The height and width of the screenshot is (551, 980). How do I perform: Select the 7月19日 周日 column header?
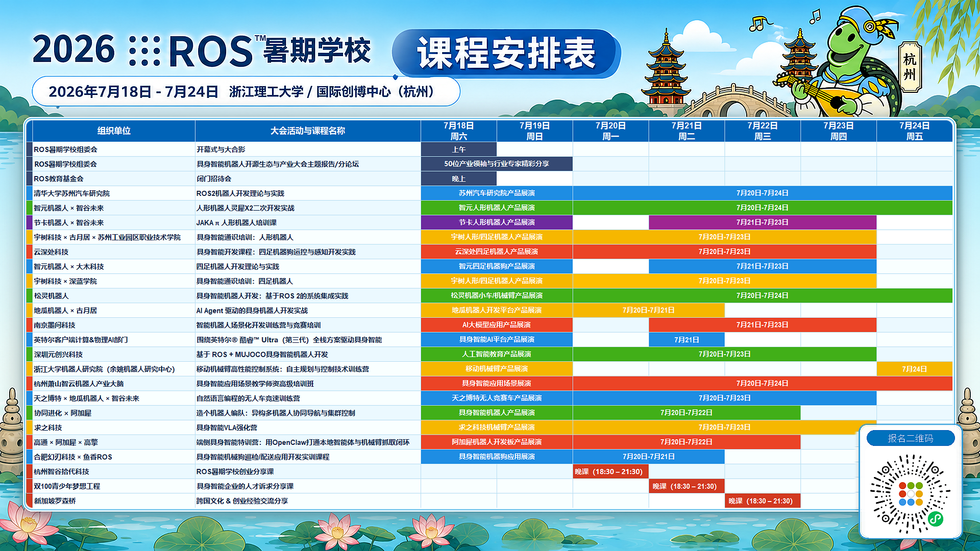click(x=534, y=131)
